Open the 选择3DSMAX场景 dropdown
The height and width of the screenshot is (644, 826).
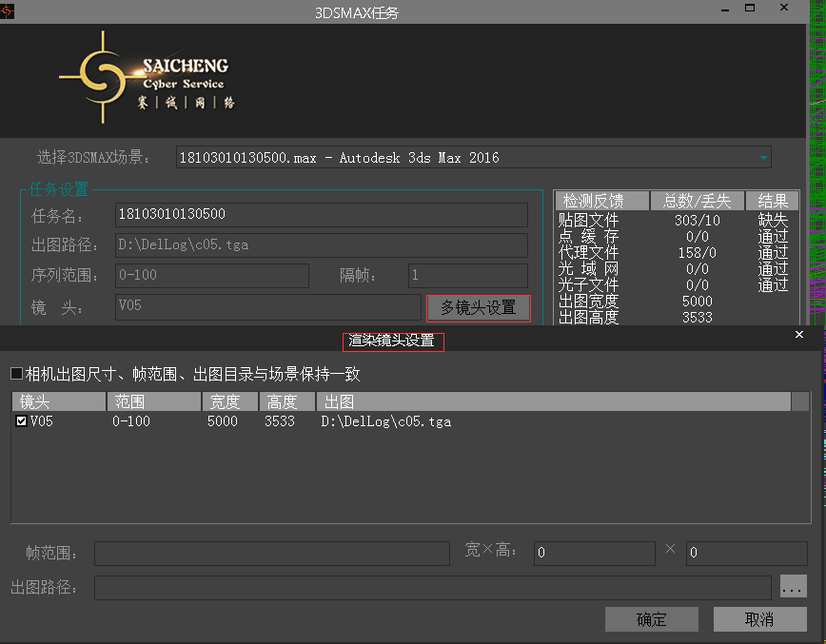pos(762,158)
